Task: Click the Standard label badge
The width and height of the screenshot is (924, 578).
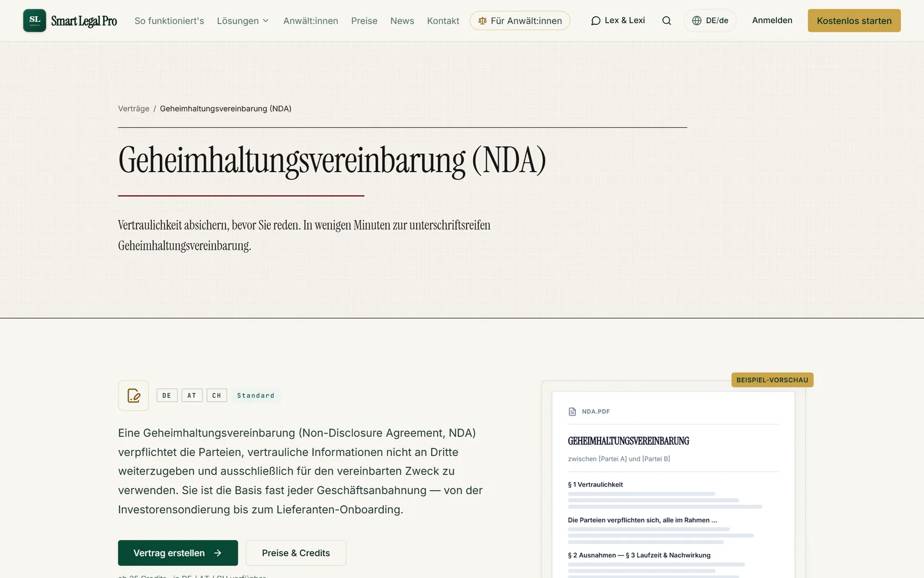Action: 256,395
